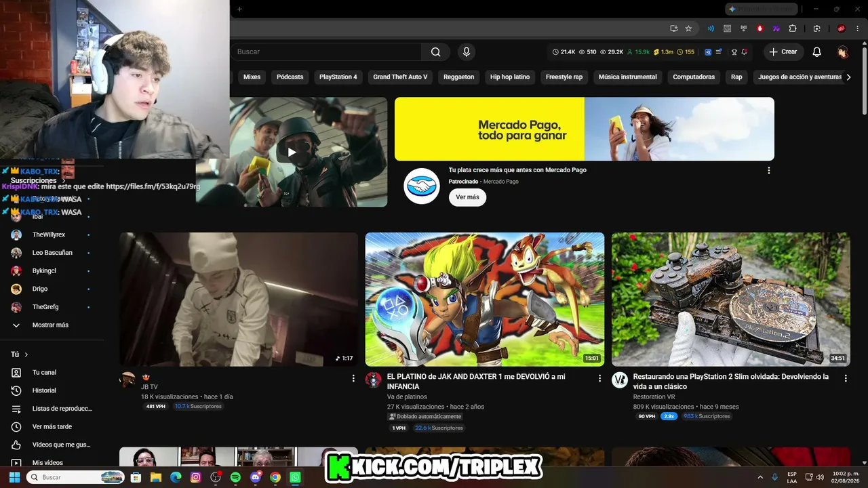This screenshot has width=868, height=488.
Task: Open options for the PlayStation 2 restoration video
Action: (x=846, y=378)
